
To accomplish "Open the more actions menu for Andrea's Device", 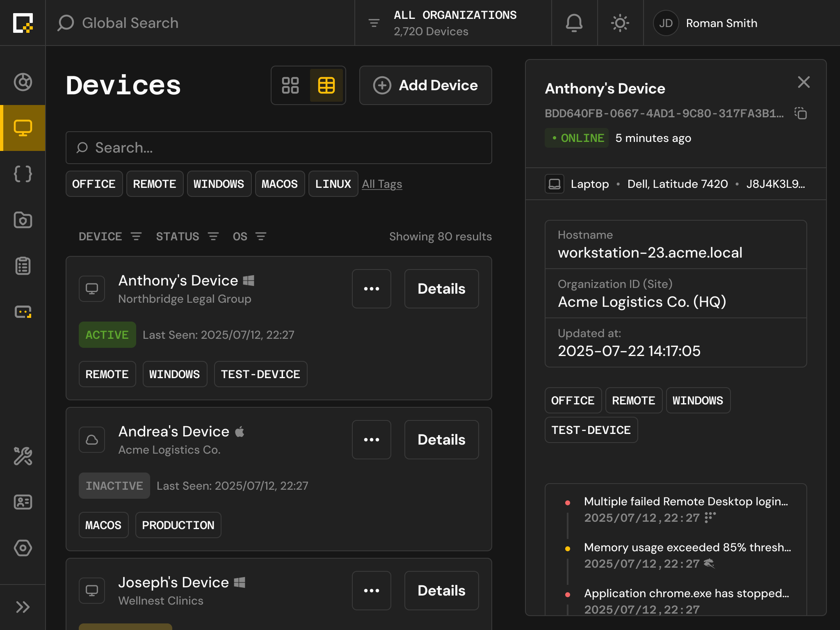I will click(x=371, y=440).
